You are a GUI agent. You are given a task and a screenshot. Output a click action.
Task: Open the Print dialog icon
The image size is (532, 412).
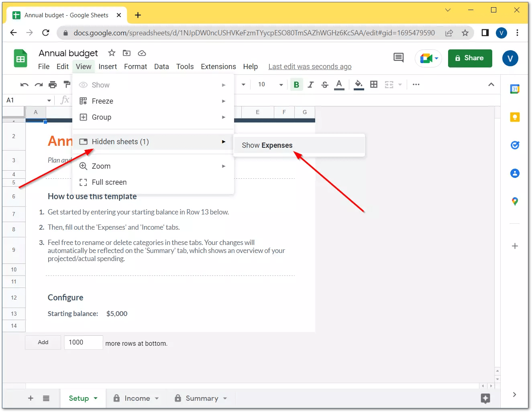pos(52,85)
